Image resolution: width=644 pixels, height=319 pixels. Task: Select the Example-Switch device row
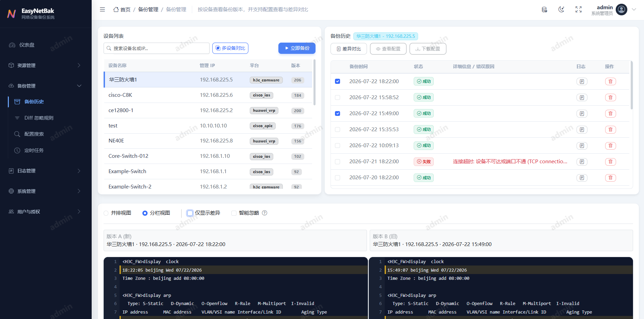[x=208, y=171]
